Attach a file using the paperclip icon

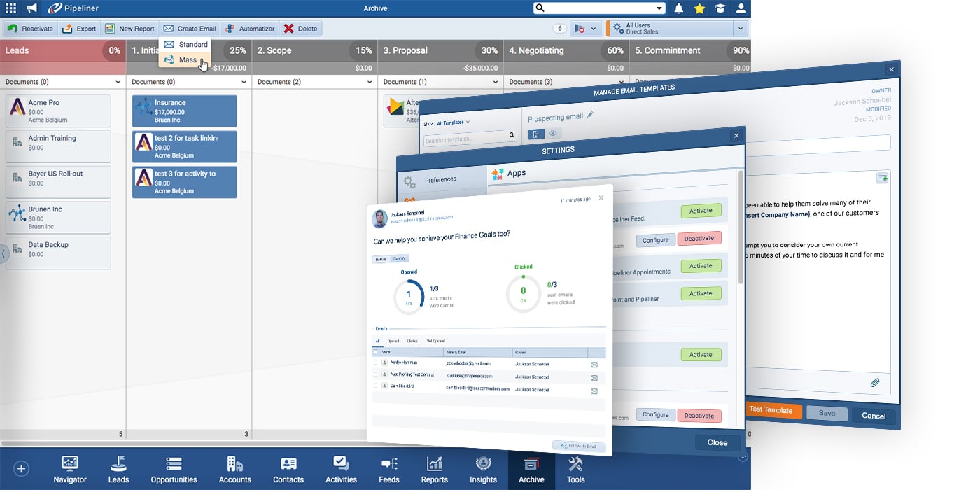pos(875,382)
